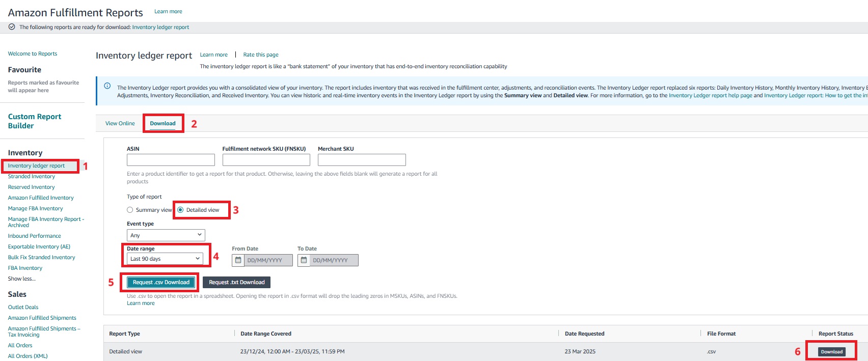
Task: Click the From Date input field
Action: [x=268, y=260]
